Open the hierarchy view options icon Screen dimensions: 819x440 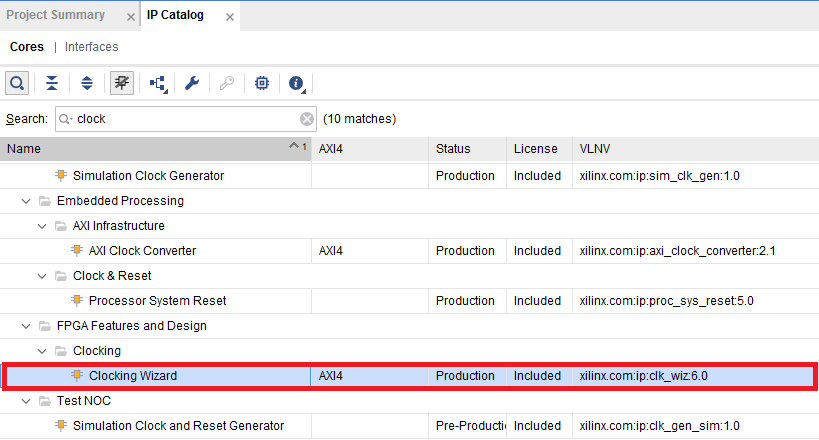pyautogui.click(x=158, y=83)
